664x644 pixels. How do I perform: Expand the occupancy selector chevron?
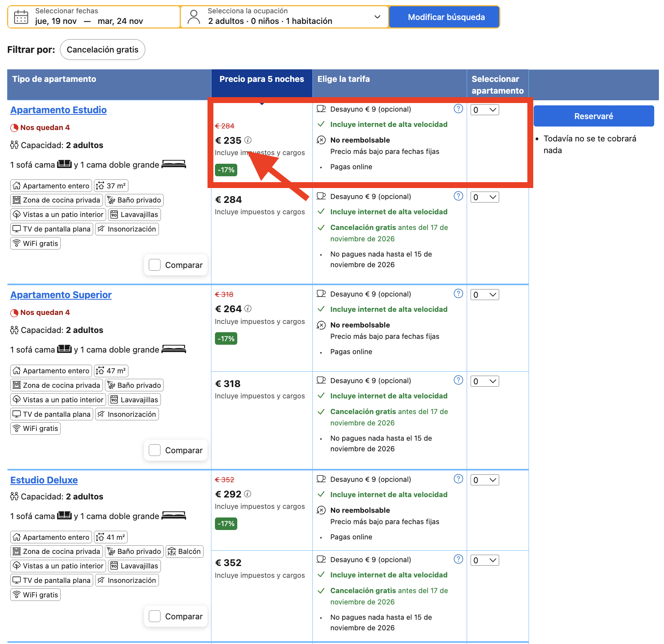377,17
